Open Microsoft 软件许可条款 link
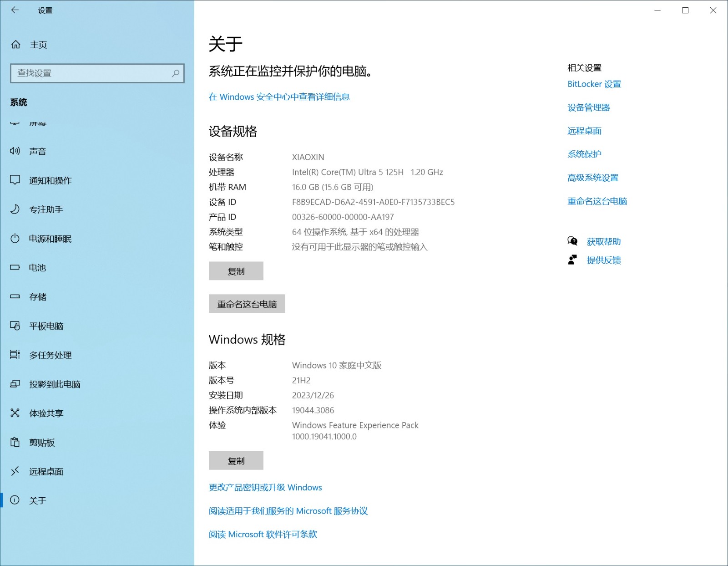728x566 pixels. [x=263, y=535]
